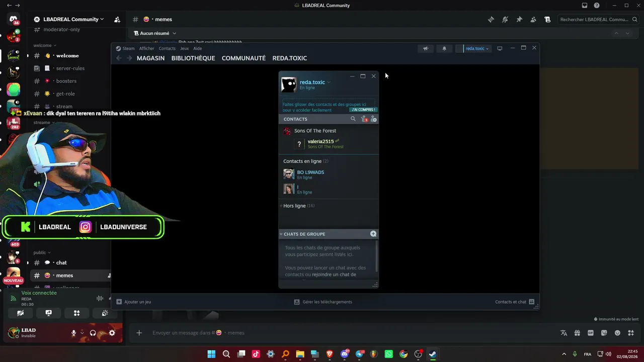Collapse the public channel category
Screen dimensions: 644x362
42,252
